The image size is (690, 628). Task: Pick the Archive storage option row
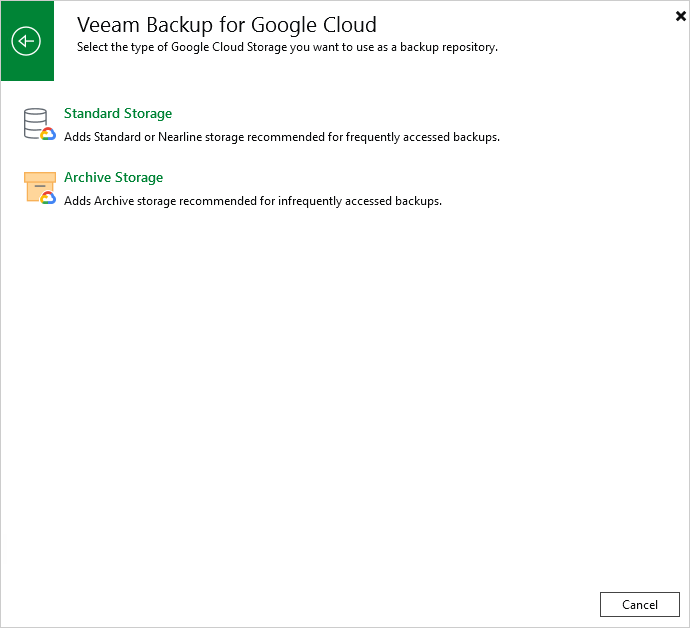point(232,189)
